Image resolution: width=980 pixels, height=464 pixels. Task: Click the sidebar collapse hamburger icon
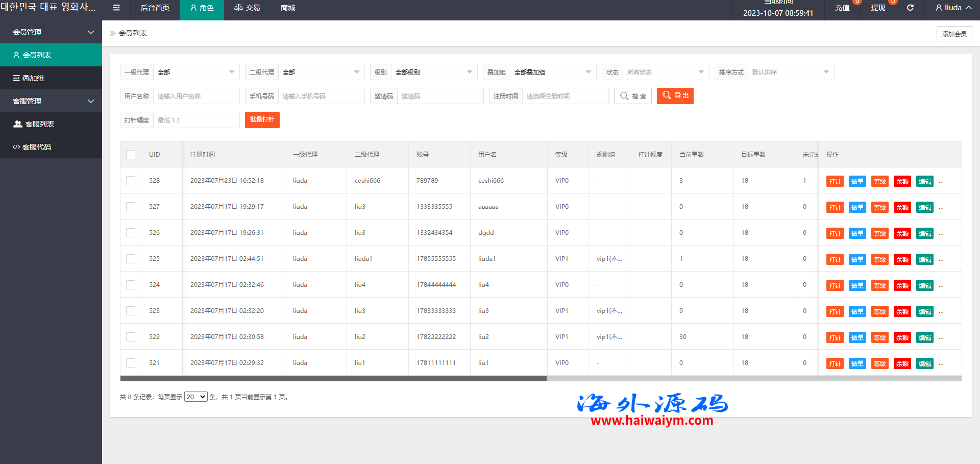[116, 8]
